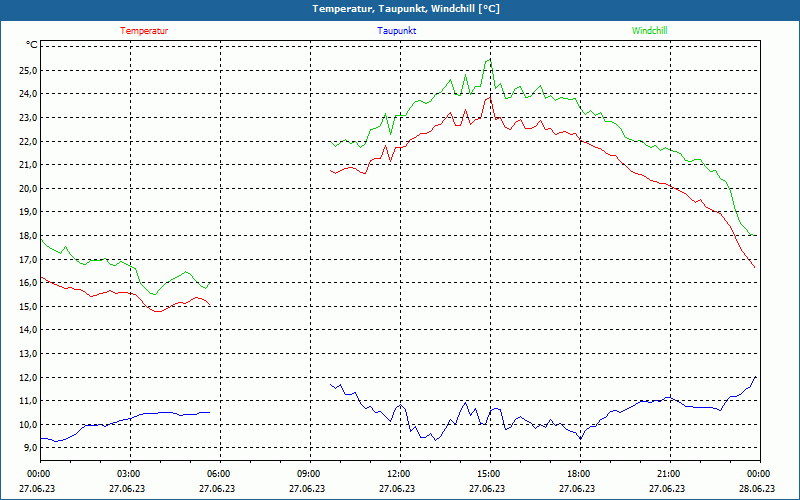
Task: Click the '22,0' y-axis value
Action: [x=28, y=141]
